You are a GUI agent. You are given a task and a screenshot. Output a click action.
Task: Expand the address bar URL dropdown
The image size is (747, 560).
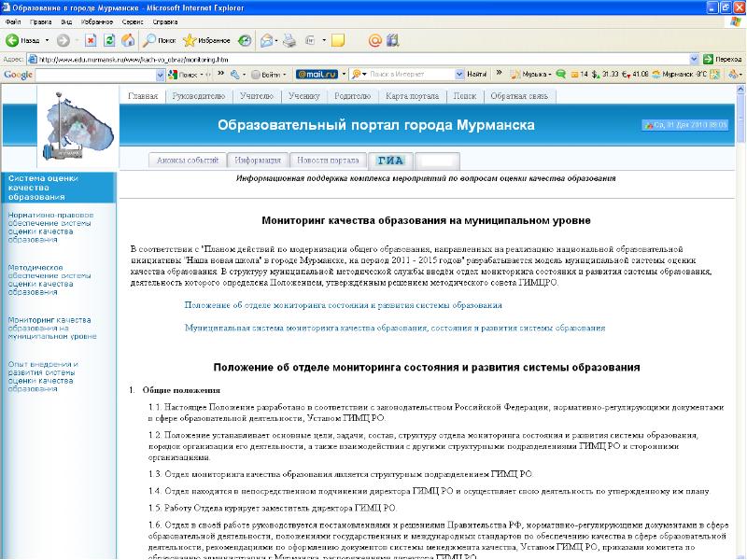(693, 58)
